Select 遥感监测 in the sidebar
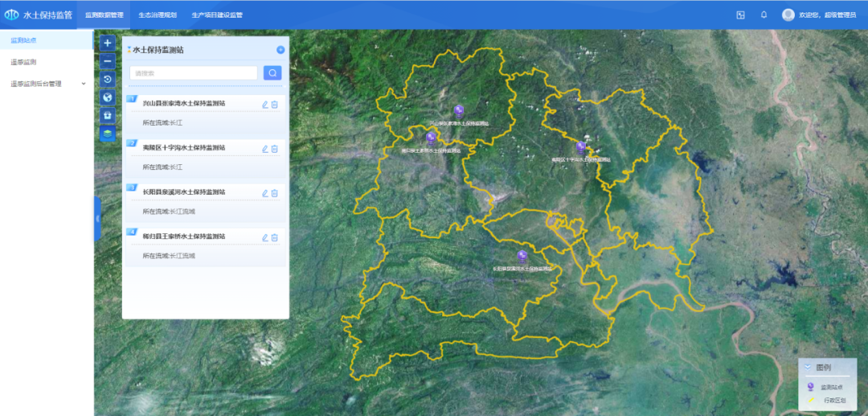 (x=23, y=62)
